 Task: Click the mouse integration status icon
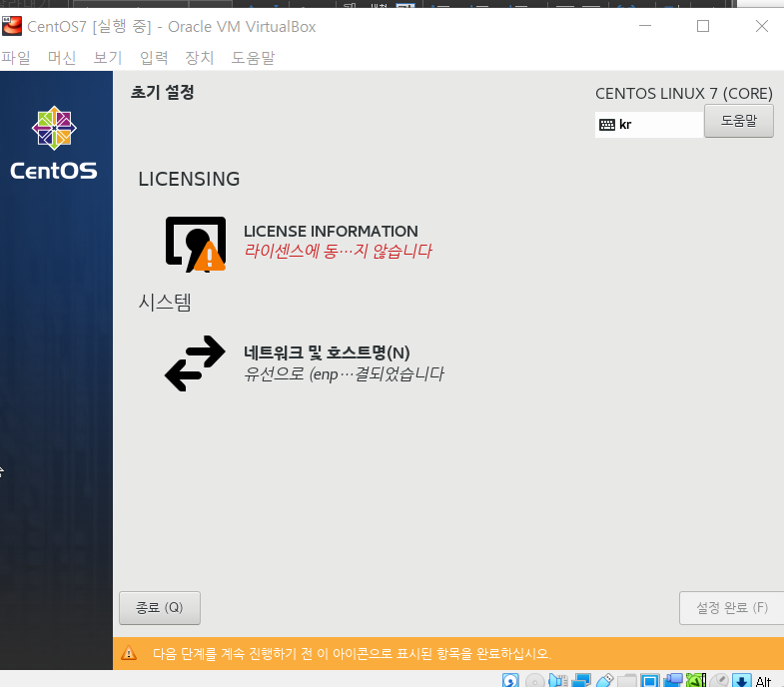pos(719,680)
